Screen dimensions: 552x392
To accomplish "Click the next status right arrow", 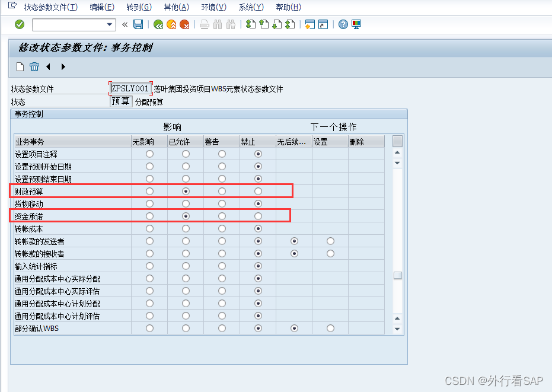I will point(63,66).
